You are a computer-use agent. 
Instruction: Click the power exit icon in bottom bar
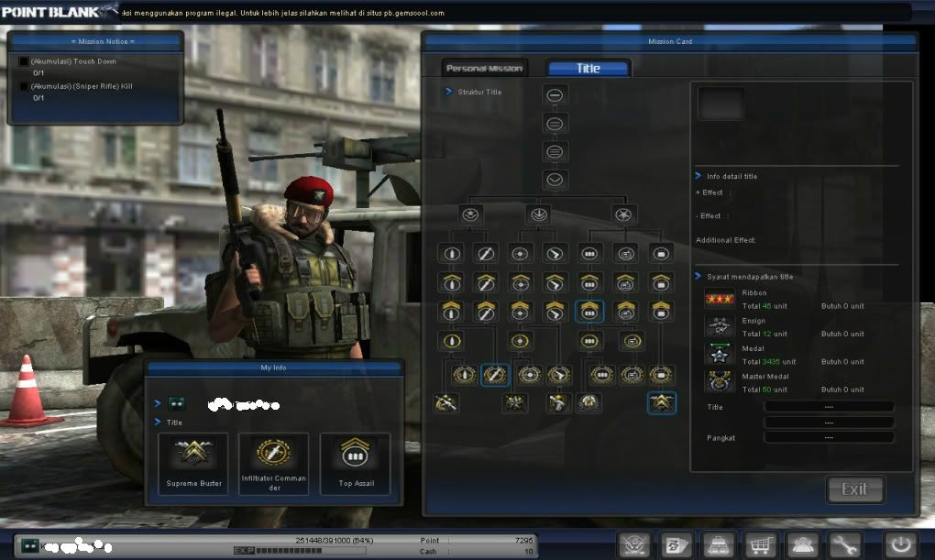(x=900, y=544)
